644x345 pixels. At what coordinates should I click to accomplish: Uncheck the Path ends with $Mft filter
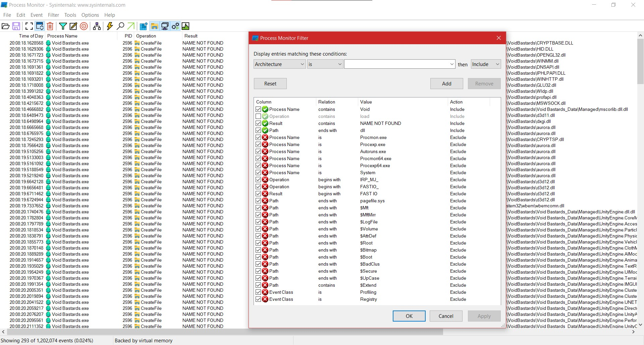coord(258,208)
